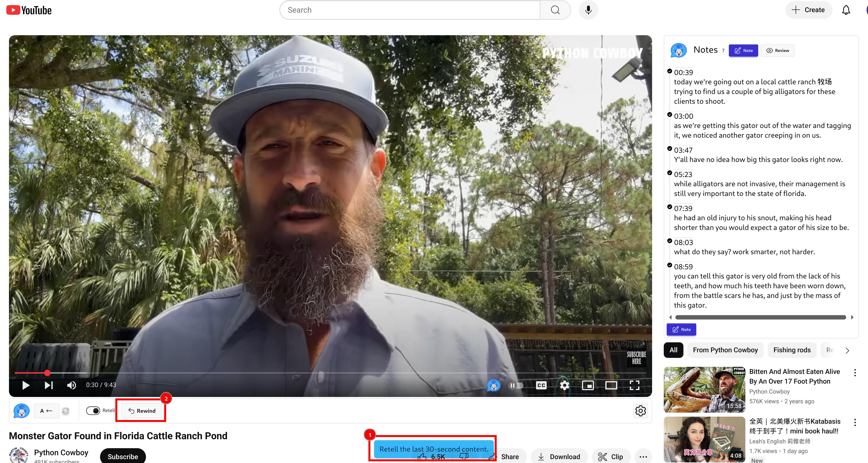Viewport: 868px width, 463px height.
Task: Select the All filter chip
Action: (673, 350)
